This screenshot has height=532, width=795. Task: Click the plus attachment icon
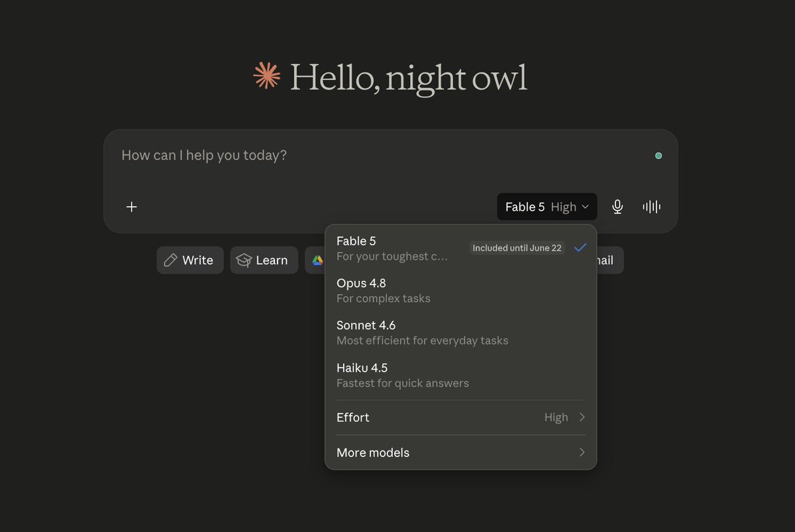[x=132, y=207]
